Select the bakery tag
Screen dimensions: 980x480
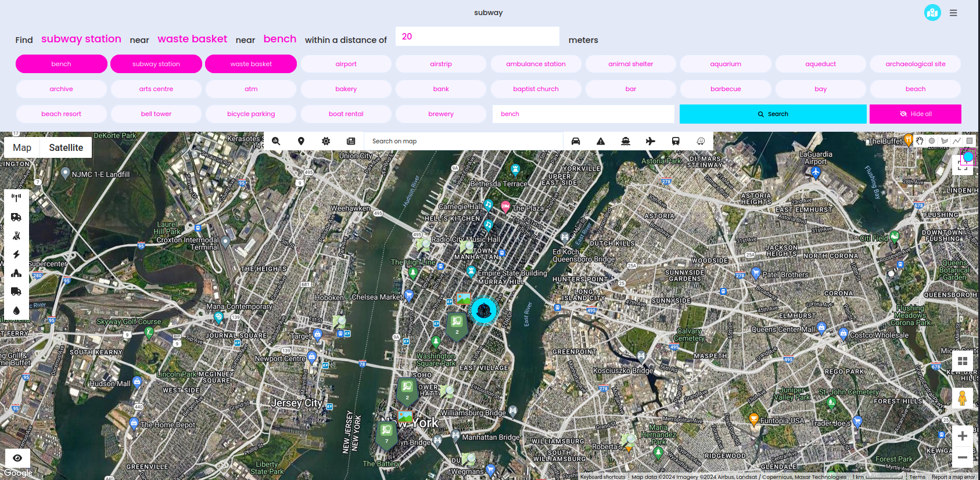click(346, 89)
